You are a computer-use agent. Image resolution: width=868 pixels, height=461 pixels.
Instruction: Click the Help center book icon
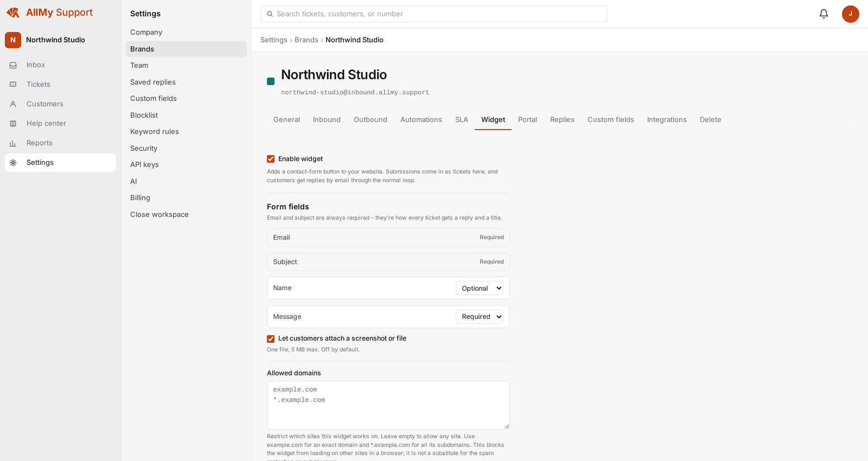point(13,124)
